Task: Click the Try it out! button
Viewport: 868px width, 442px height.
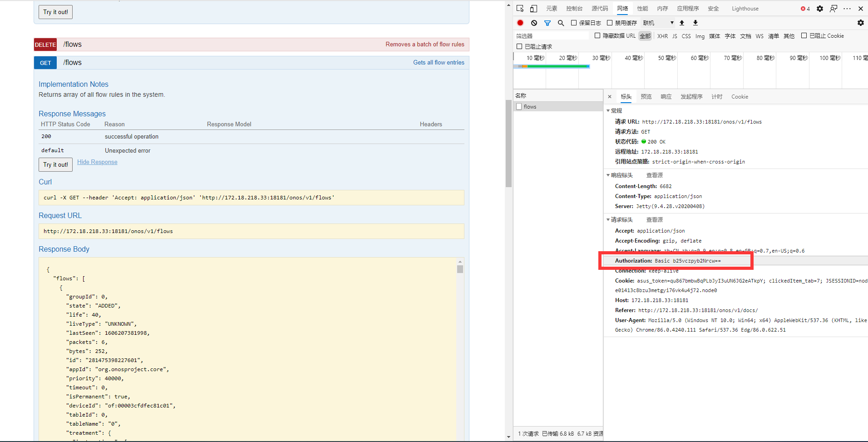Action: (55, 164)
